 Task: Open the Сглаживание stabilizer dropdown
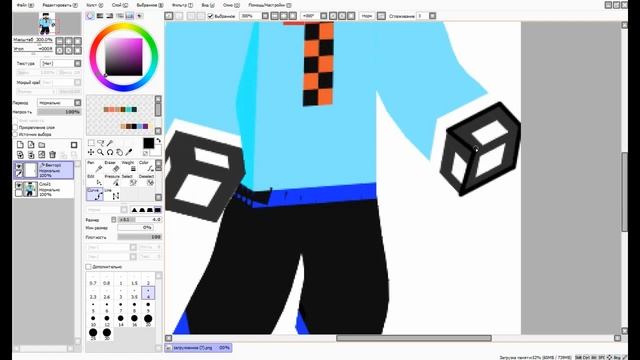click(432, 16)
